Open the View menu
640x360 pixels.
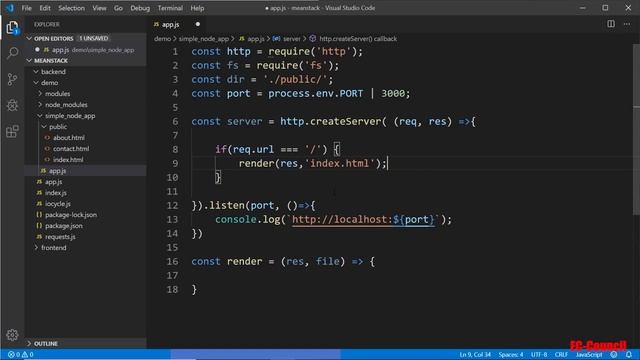pyautogui.click(x=99, y=8)
